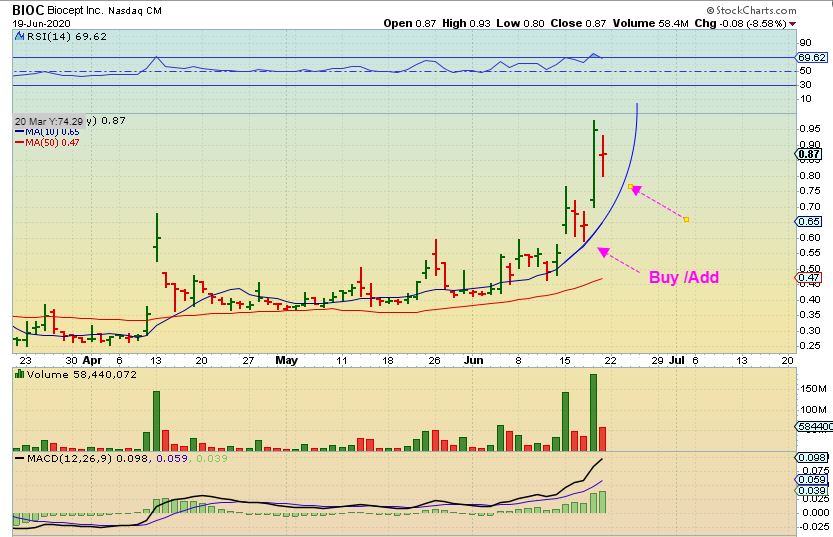Click the 0.098 MACD axis tag
833x537 pixels.
tap(811, 457)
